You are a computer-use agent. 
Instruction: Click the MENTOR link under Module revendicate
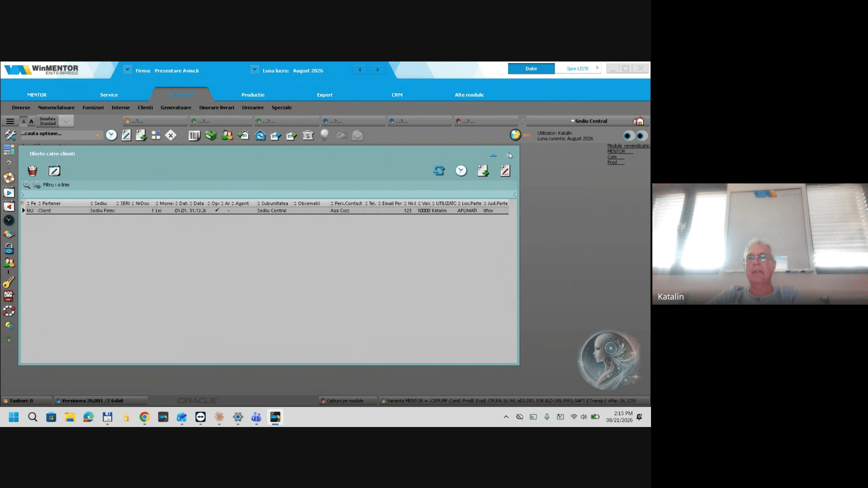tap(616, 151)
